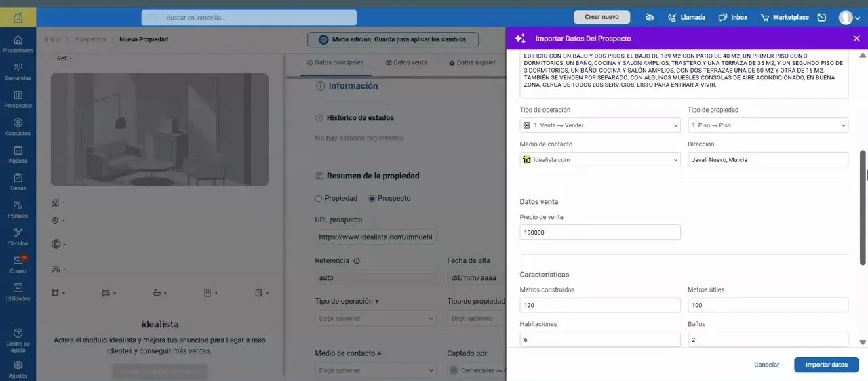Image resolution: width=868 pixels, height=381 pixels.
Task: Click the import panel vertical scrollbar
Action: point(863,207)
